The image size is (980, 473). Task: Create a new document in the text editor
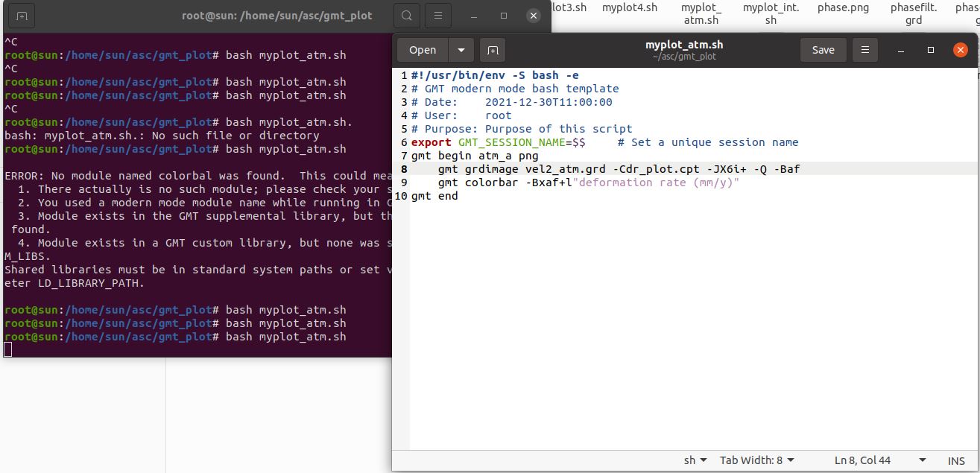(x=493, y=50)
